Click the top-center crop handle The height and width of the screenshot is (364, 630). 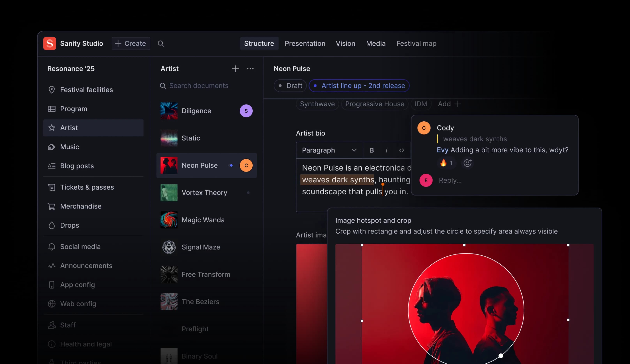(x=464, y=245)
